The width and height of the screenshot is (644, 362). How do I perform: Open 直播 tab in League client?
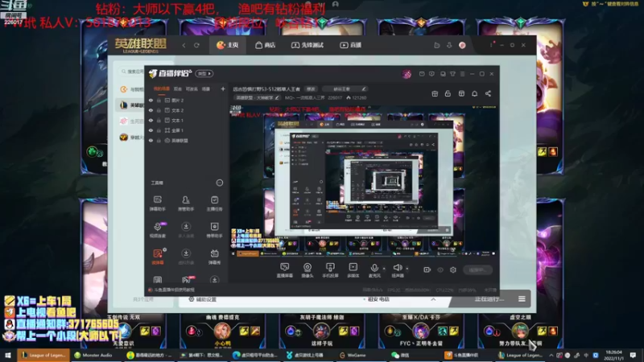pyautogui.click(x=350, y=45)
